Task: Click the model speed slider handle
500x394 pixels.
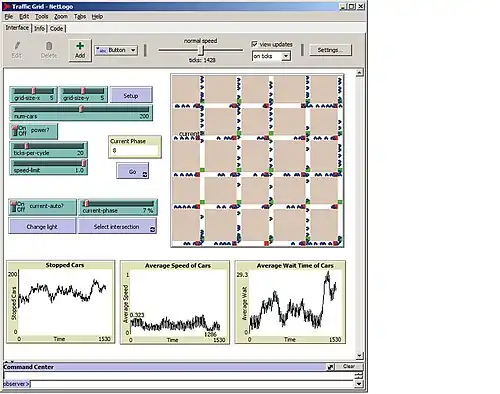Action: [201, 50]
